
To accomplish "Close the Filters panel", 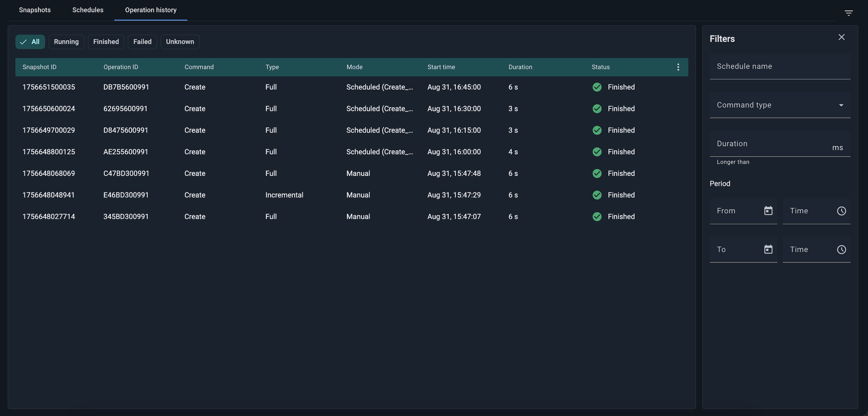I will coord(841,37).
